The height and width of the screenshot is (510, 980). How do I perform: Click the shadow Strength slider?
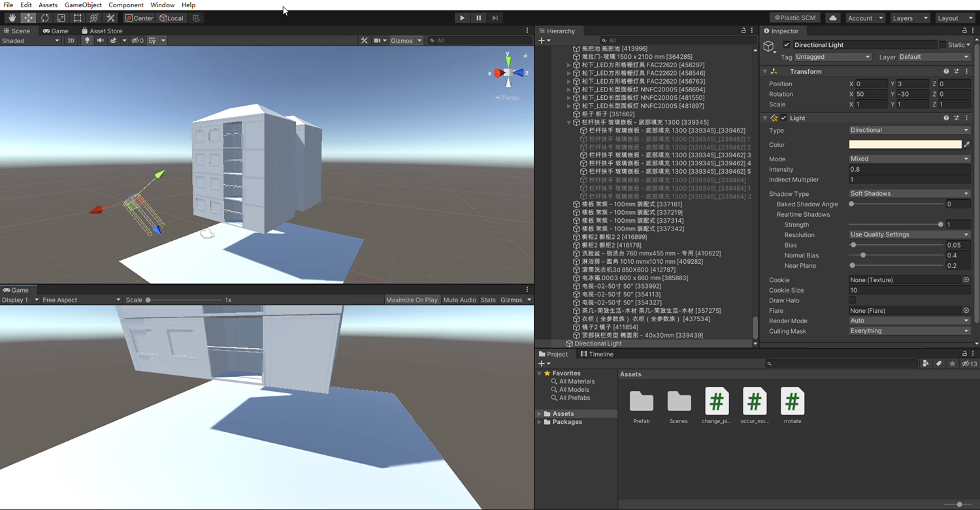[896, 225]
